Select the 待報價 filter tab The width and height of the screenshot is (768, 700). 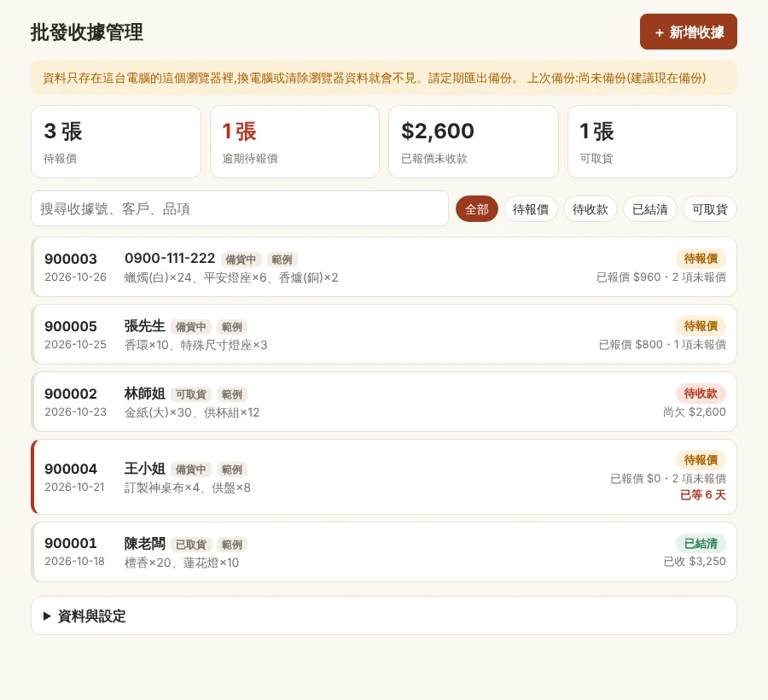(531, 209)
